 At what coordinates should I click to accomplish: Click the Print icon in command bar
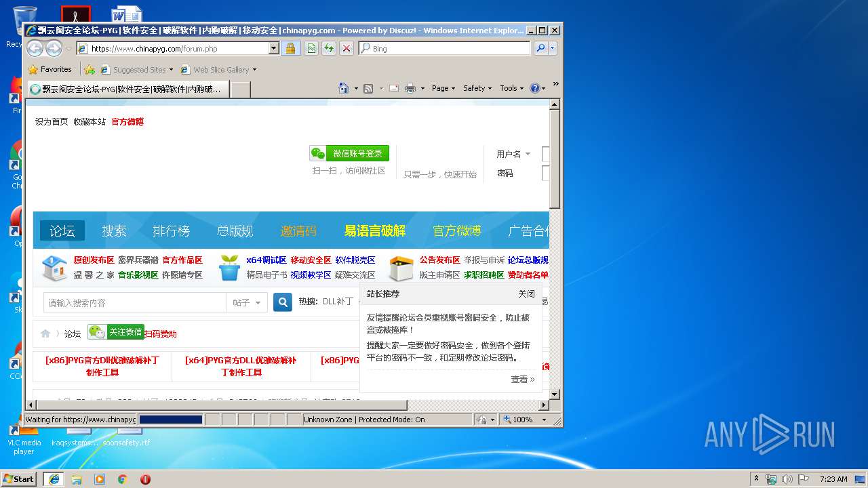tap(410, 88)
